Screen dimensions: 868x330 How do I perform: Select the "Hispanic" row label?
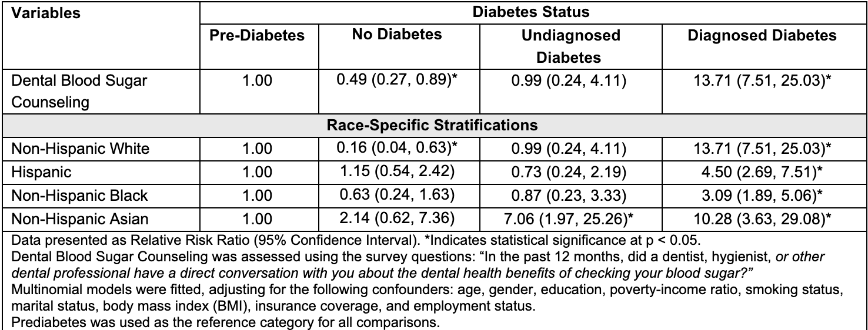point(36,172)
